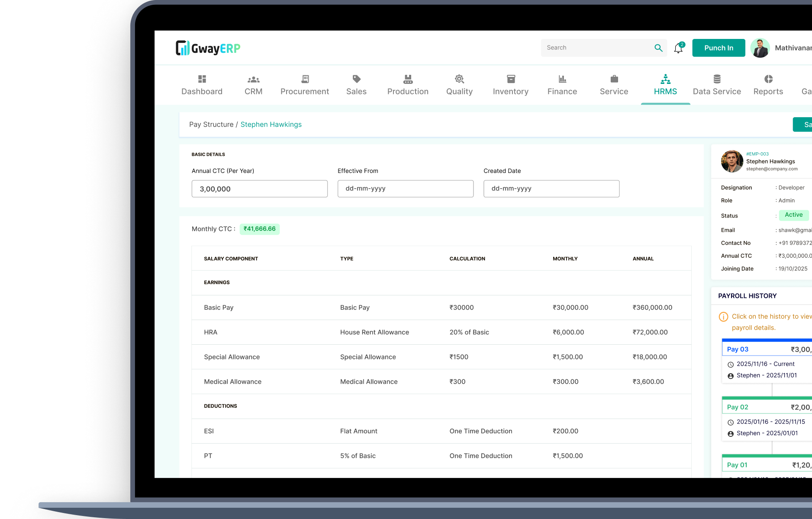This screenshot has width=812, height=519.
Task: Click the info icon in Payroll History
Action: [724, 317]
